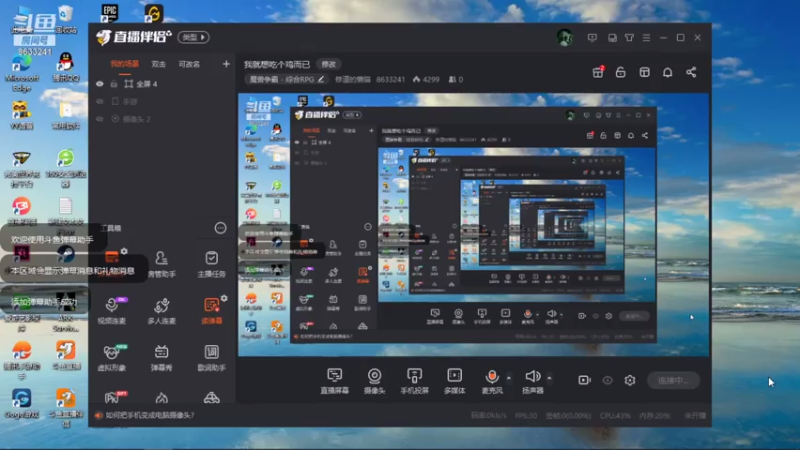The image size is (800, 450).
Task: Expand toolbox more options circle
Action: click(220, 228)
